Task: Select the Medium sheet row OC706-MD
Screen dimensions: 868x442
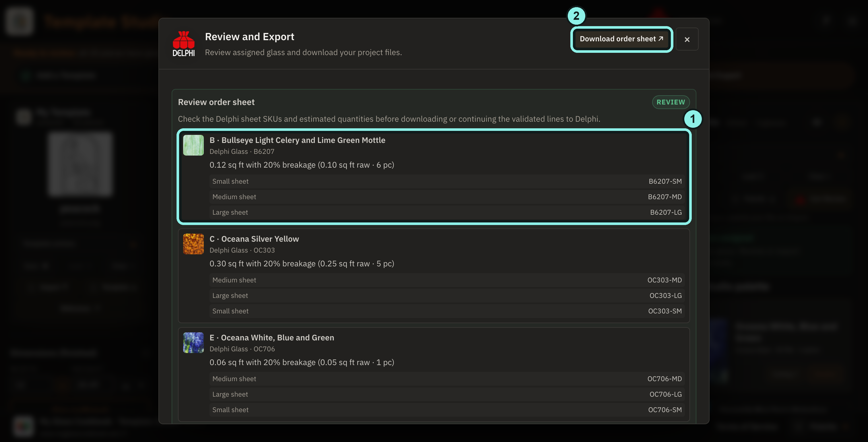Action: coord(447,379)
